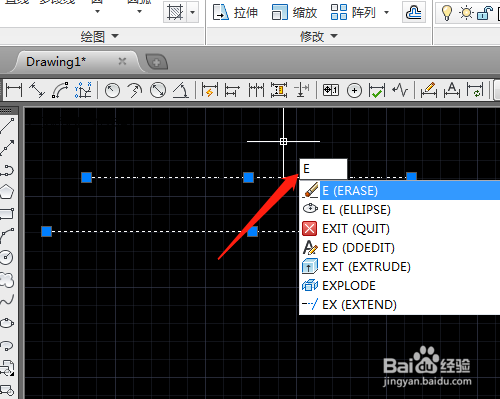Click the command input box containing E
Image resolution: width=500 pixels, height=399 pixels.
click(x=323, y=169)
